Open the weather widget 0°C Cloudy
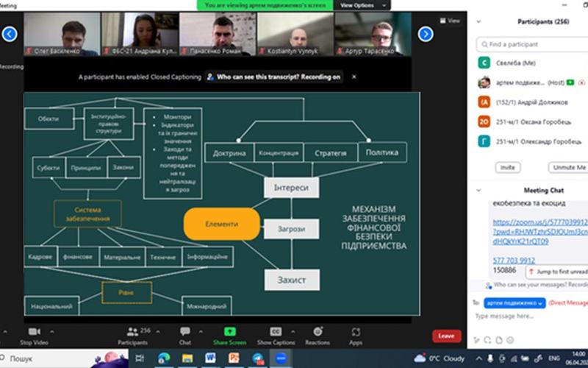Image resolution: width=588 pixels, height=368 pixels. 439,358
